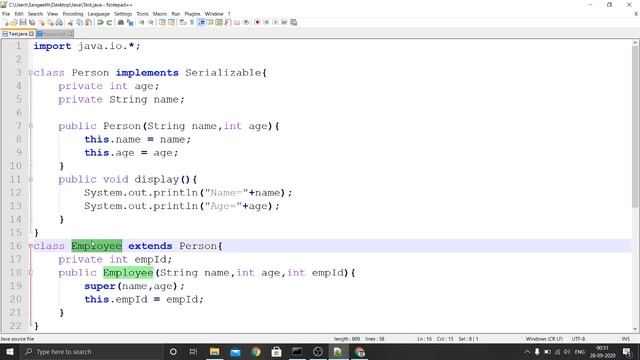Switch to the second inactive document tab
Screen dimensions: 640x360
coord(55,34)
